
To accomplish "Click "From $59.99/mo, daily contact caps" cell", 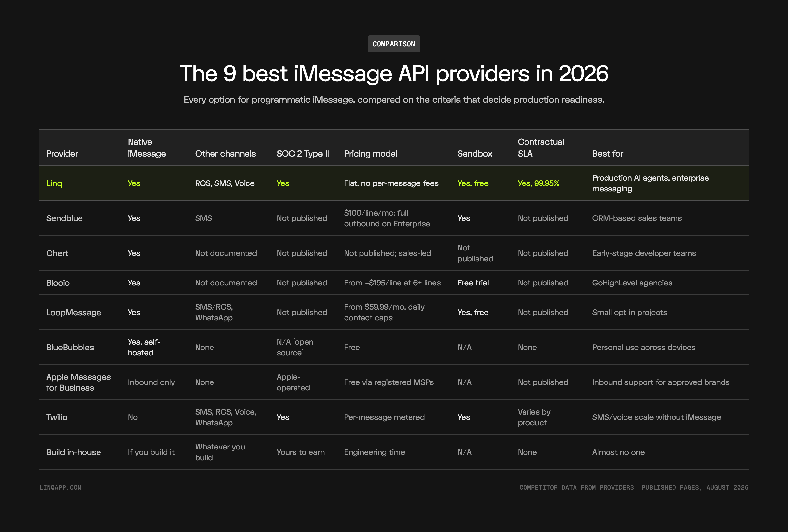I will 384,312.
